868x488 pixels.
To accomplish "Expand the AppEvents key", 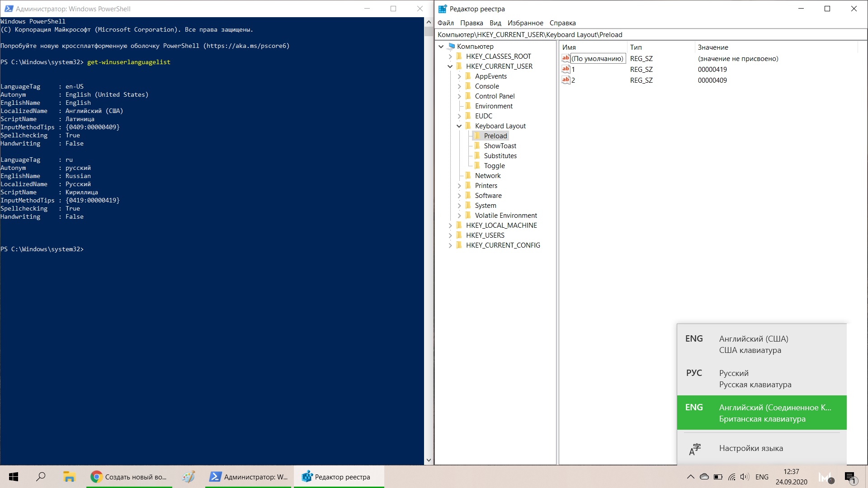I will (x=459, y=76).
